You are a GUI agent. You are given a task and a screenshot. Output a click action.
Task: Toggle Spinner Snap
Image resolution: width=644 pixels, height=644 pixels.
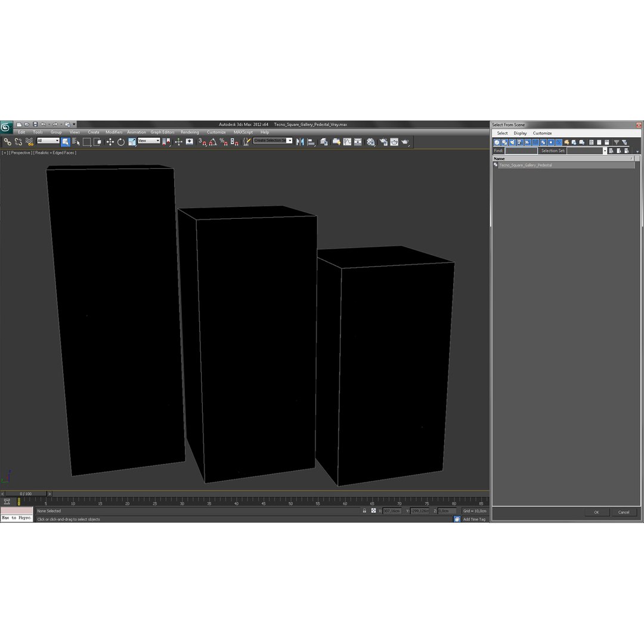[x=234, y=142]
